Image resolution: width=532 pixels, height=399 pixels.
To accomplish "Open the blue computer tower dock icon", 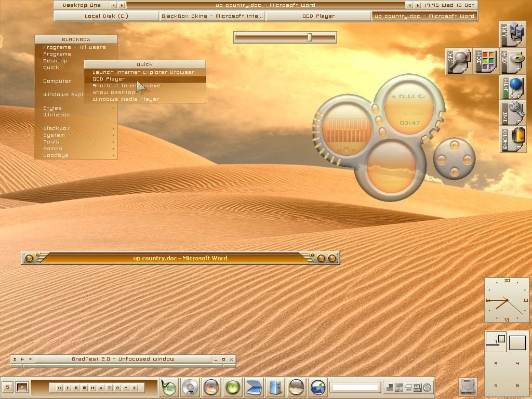I will click(x=275, y=387).
